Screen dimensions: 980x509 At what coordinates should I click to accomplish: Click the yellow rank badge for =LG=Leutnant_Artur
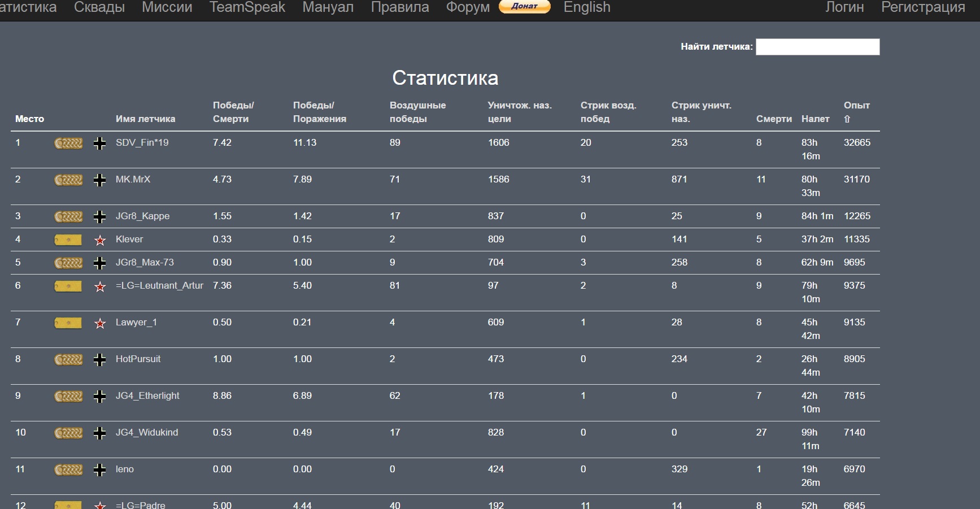click(x=68, y=286)
